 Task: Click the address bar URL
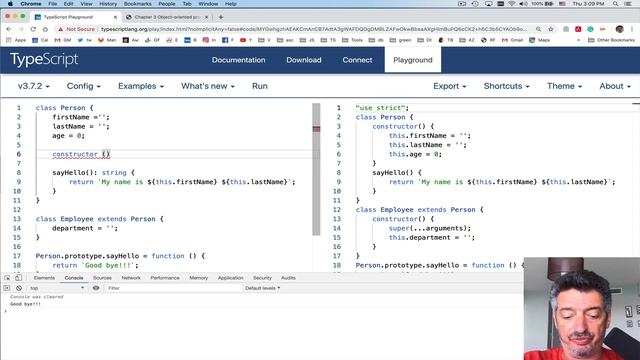314,29
